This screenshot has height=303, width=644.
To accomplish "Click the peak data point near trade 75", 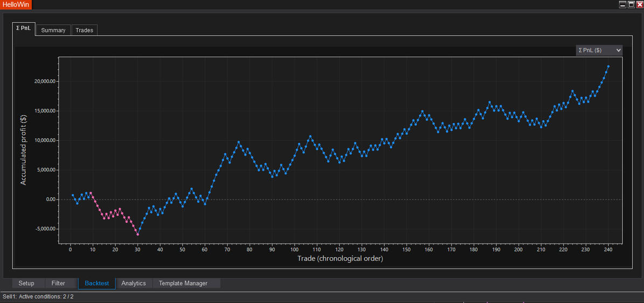I will 239,142.
